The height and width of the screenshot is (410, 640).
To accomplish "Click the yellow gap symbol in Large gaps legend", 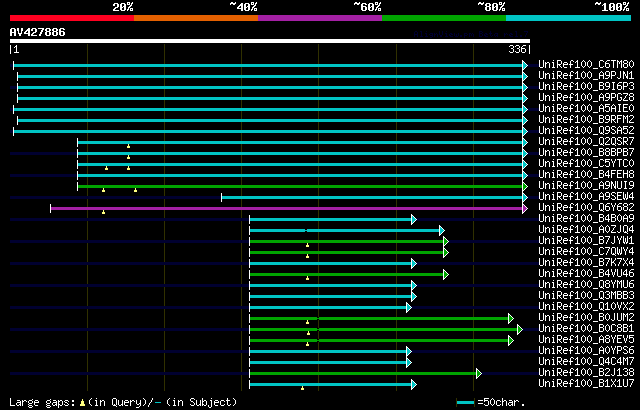I will tap(82, 403).
